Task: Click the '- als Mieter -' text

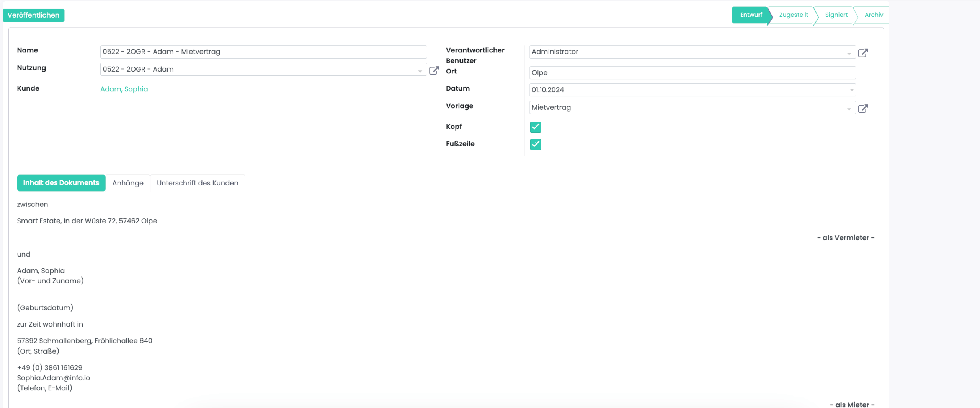Action: [x=852, y=405]
